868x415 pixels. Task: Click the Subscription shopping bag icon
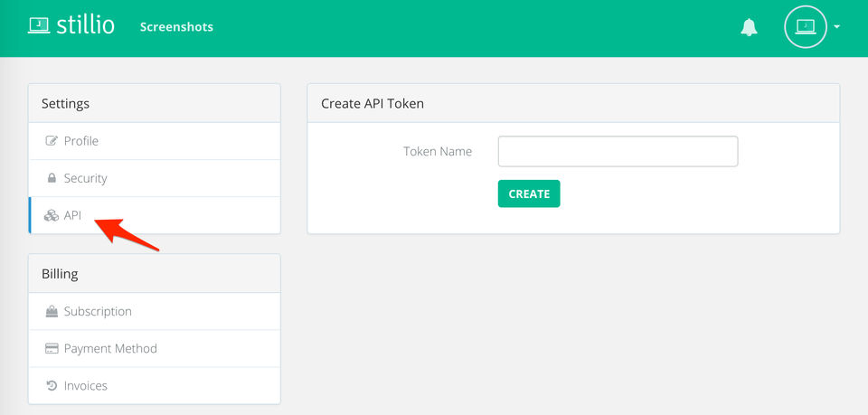click(x=52, y=311)
